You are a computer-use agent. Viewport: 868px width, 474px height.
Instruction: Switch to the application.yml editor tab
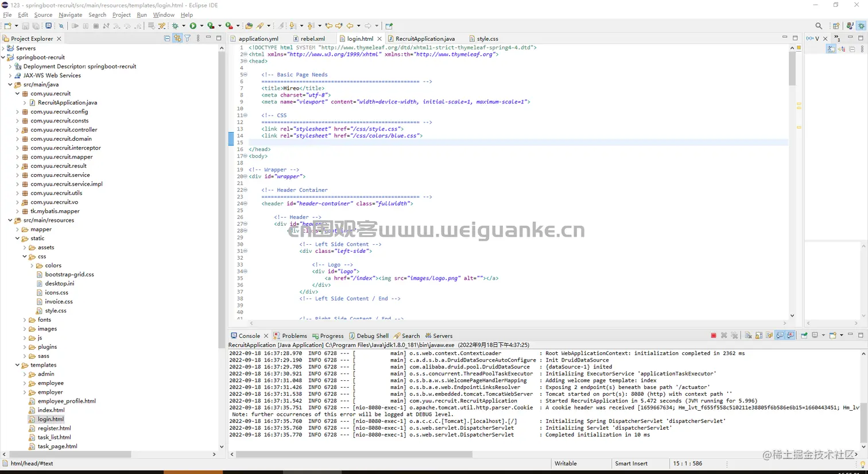(x=258, y=38)
